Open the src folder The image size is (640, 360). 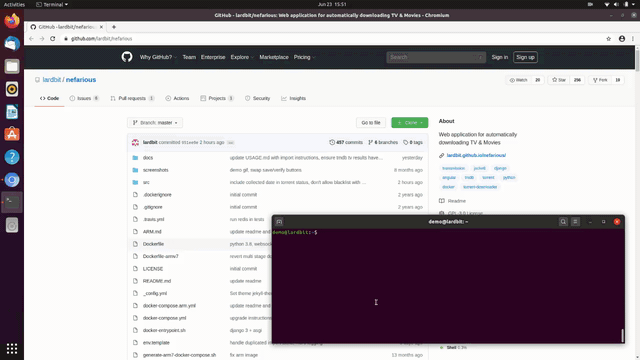coord(146,182)
